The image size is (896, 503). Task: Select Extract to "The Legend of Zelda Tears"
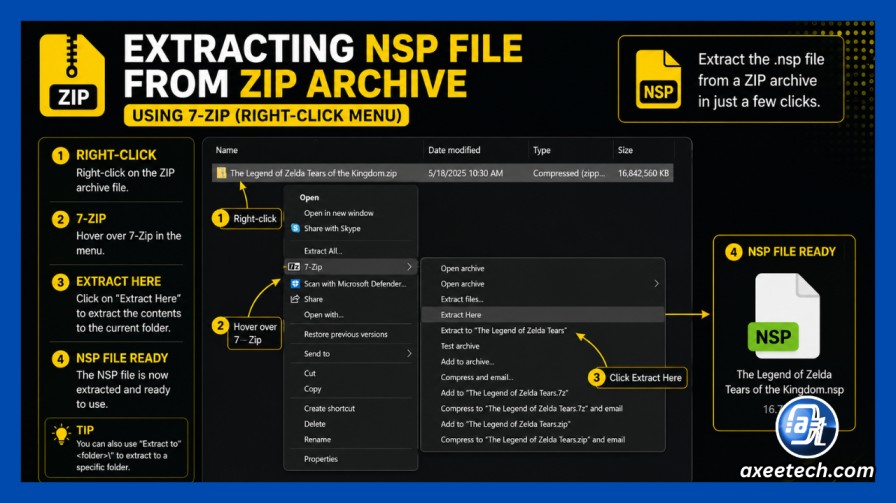[503, 330]
